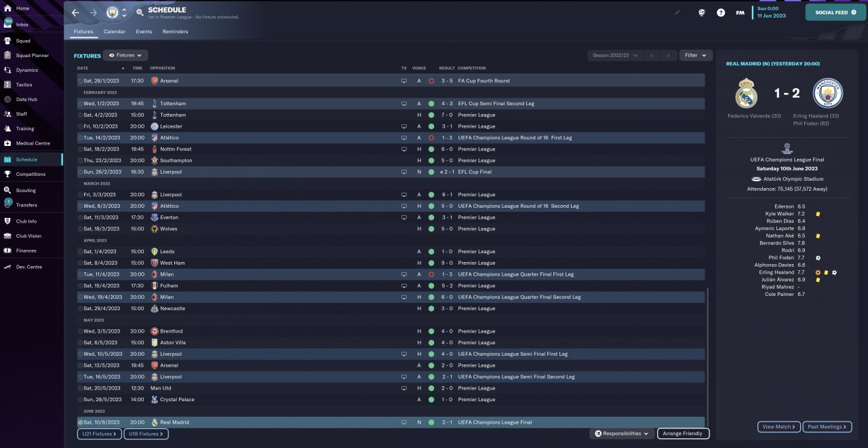
Task: Click the Manchester City club badge in header
Action: pos(113,12)
